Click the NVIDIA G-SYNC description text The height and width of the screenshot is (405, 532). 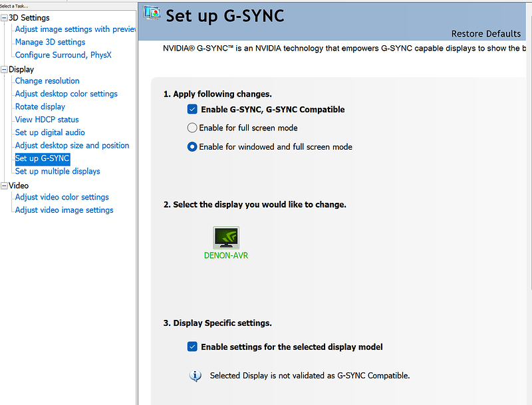click(344, 48)
